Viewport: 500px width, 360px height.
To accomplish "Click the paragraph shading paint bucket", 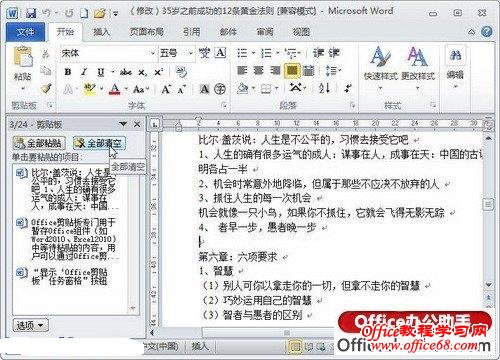I will pos(243,88).
